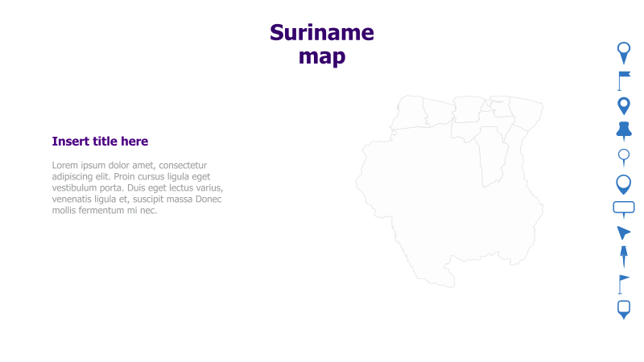This screenshot has width=644, height=362.
Task: Select the upright thumbtack pin icon
Action: (623, 257)
